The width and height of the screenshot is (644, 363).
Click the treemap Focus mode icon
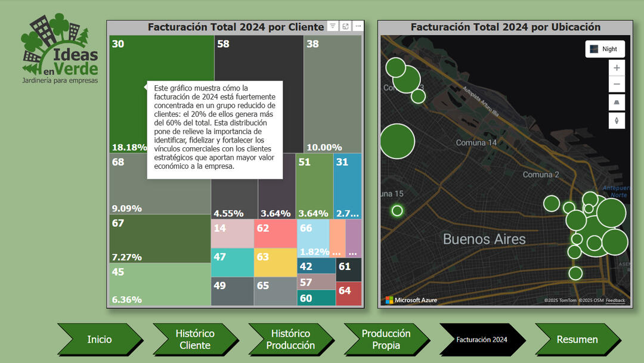[x=345, y=26]
